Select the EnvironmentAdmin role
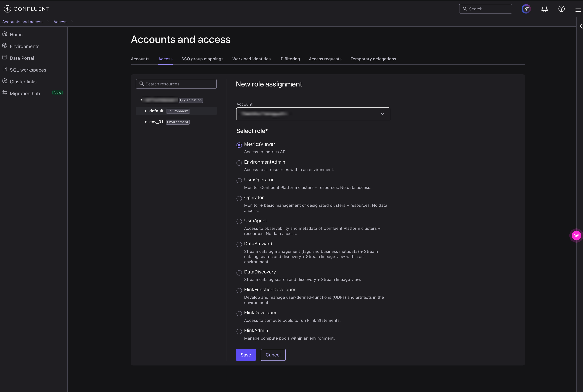 pos(239,163)
